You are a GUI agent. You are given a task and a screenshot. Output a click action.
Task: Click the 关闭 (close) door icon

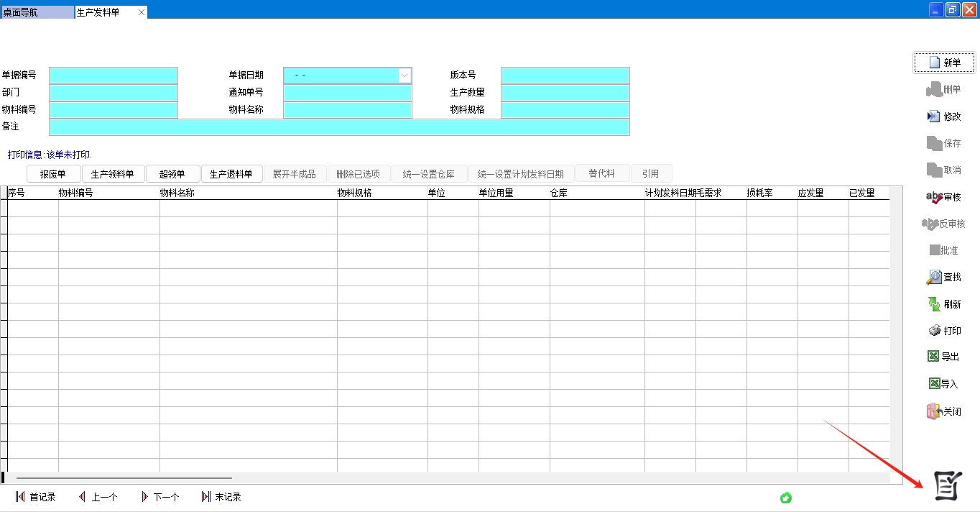click(933, 411)
